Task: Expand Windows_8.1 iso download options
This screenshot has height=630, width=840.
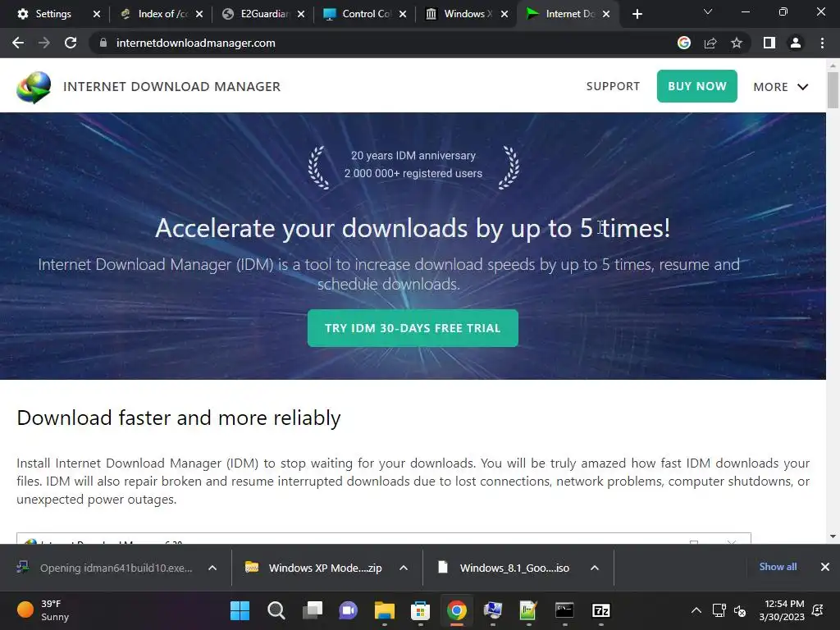Action: pyautogui.click(x=594, y=568)
